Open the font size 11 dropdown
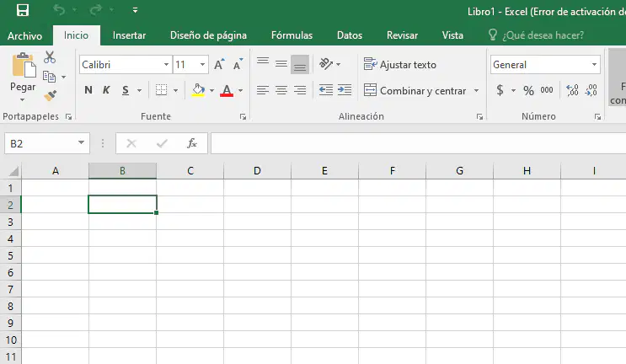 click(x=202, y=65)
